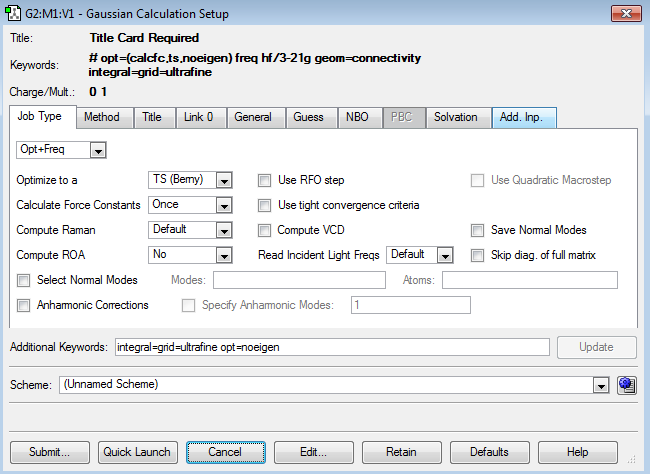Click the scheme globe icon
Image resolution: width=650 pixels, height=474 pixels.
628,384
